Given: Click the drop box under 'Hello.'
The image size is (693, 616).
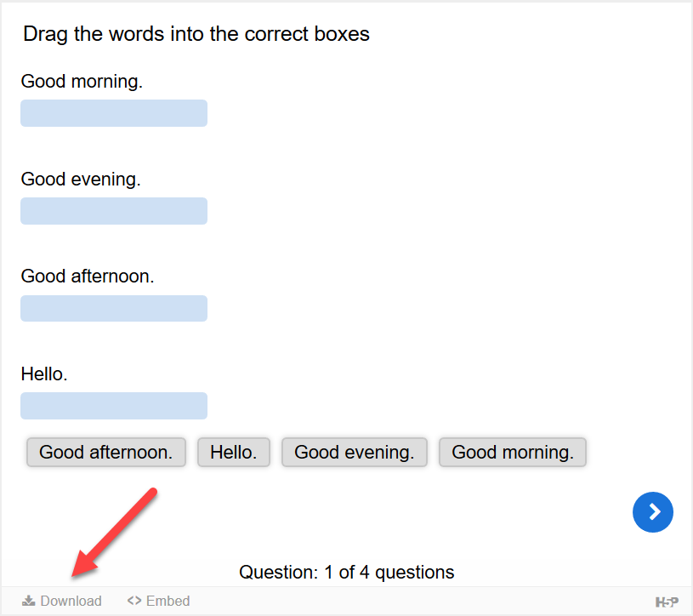Looking at the screenshot, I should [113, 406].
